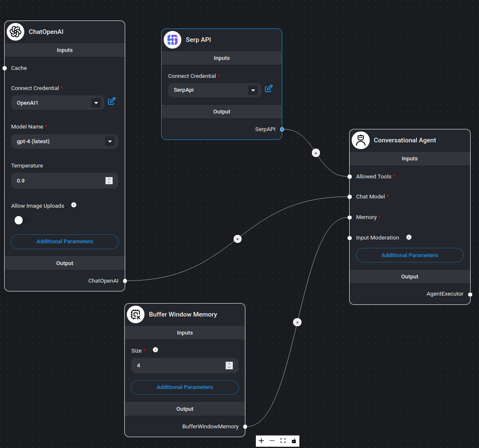479x448 pixels.
Task: Click the ChatOpenAI Connect Credential label
Action: coord(35,88)
